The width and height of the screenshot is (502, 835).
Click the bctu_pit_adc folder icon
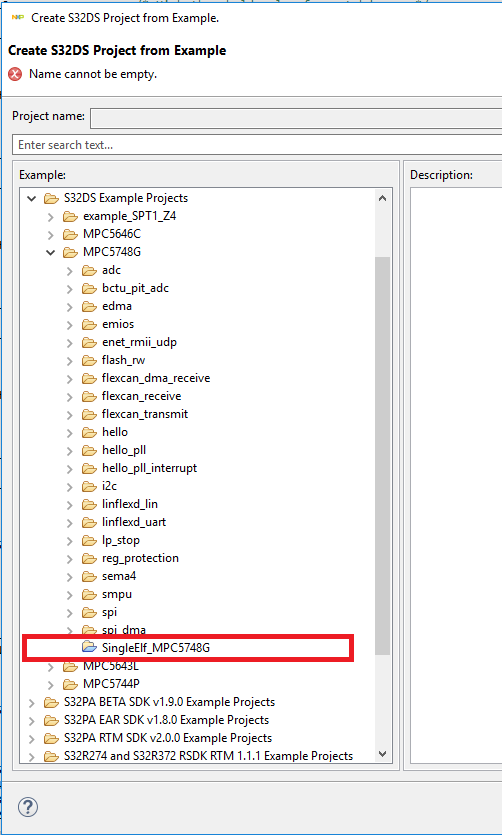point(89,289)
